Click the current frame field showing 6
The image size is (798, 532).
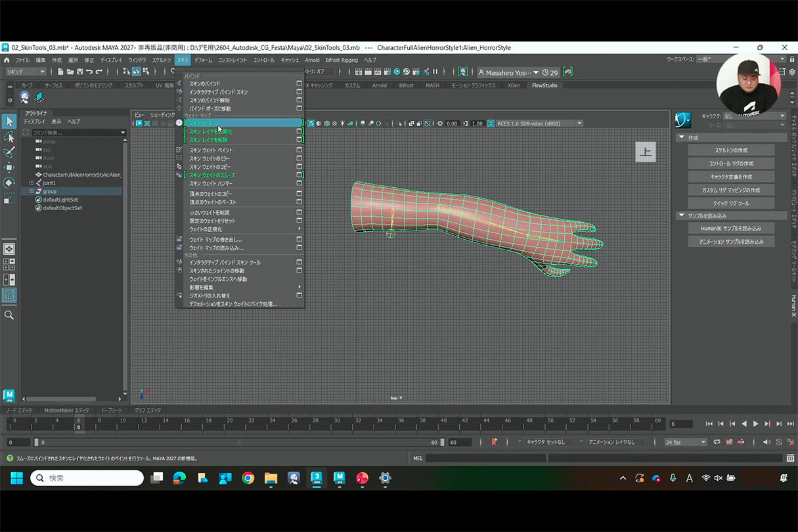pyautogui.click(x=680, y=424)
